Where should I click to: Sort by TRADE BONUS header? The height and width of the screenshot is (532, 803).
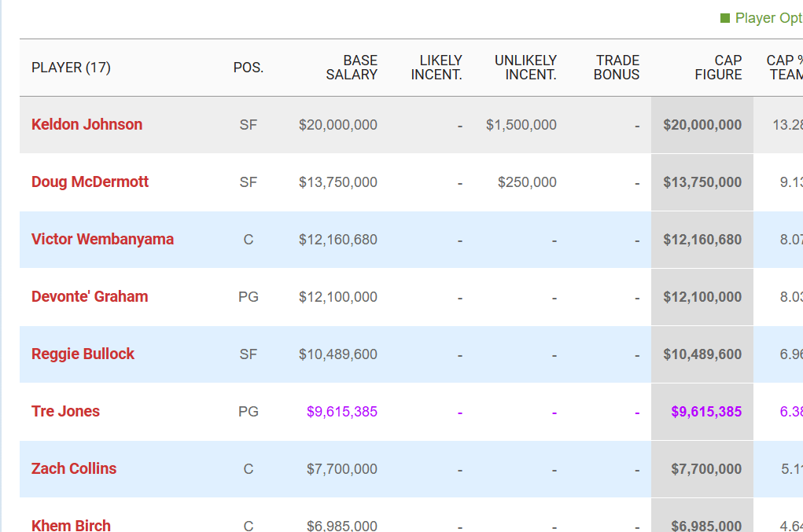[617, 68]
